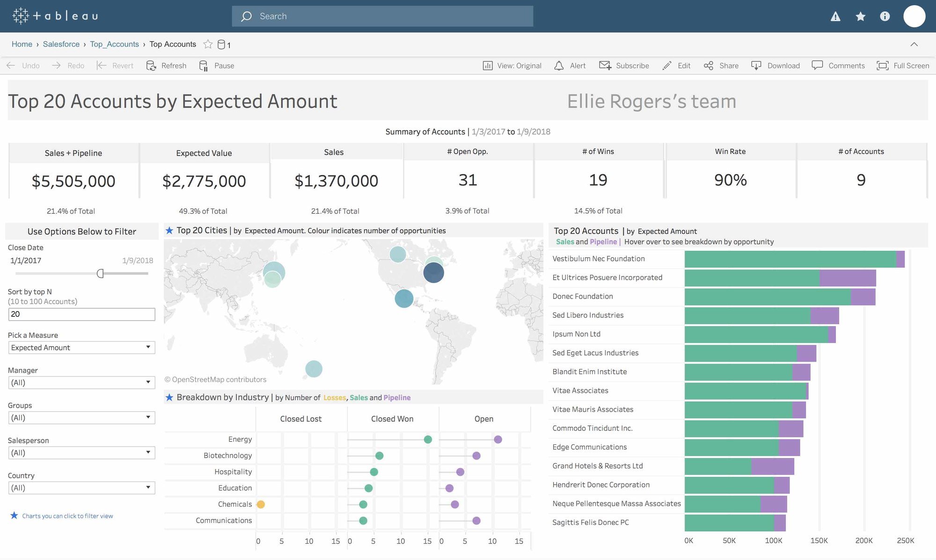The height and width of the screenshot is (560, 936).
Task: Enter Full Screen mode
Action: [x=903, y=65]
